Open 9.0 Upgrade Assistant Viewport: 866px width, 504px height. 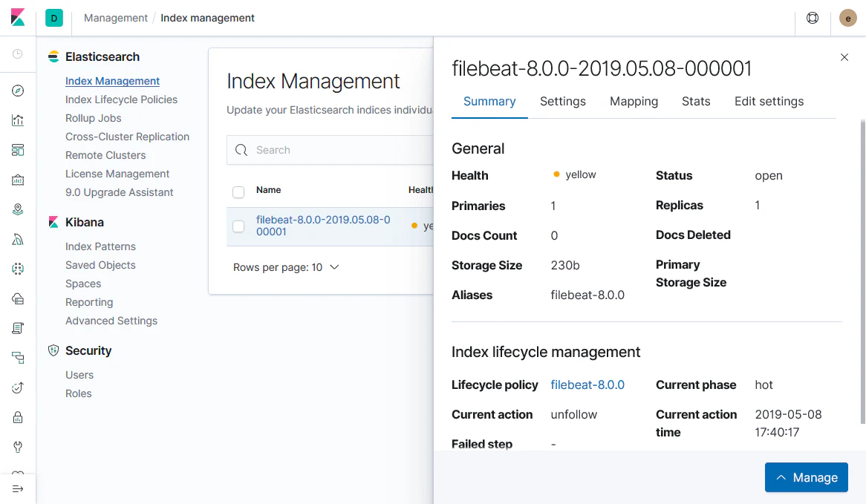click(x=120, y=192)
